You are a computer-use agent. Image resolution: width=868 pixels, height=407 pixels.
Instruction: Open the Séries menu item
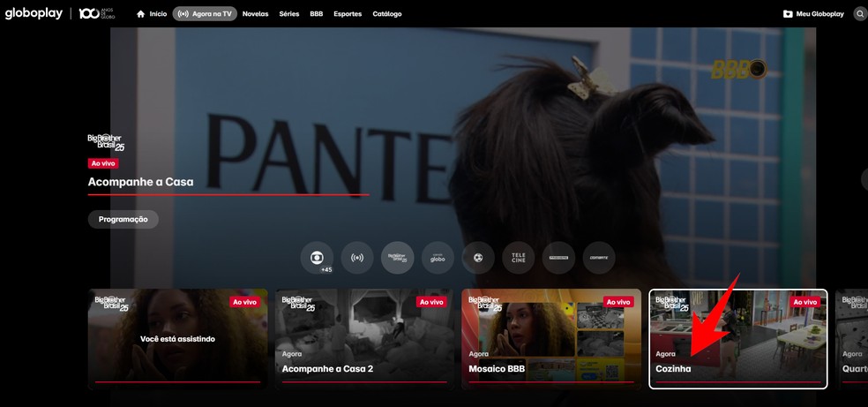(289, 14)
